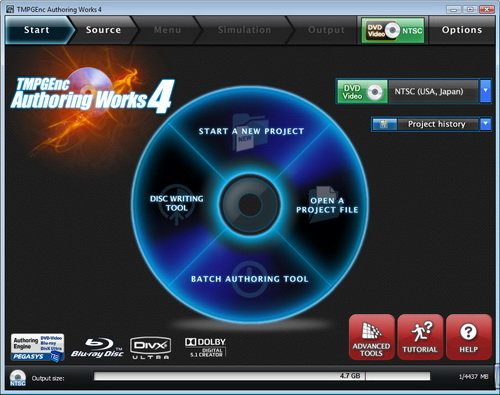
Task: Expand the Project history dropdown arrow
Action: (486, 124)
